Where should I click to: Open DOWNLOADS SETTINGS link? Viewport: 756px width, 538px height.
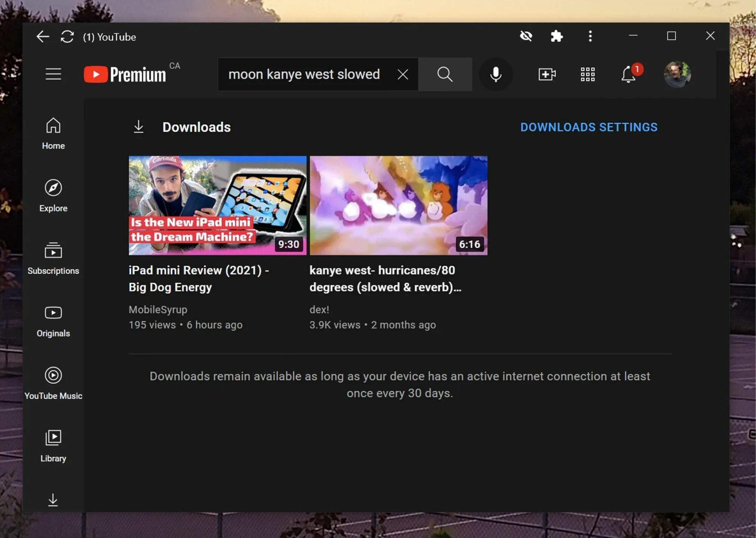point(589,127)
